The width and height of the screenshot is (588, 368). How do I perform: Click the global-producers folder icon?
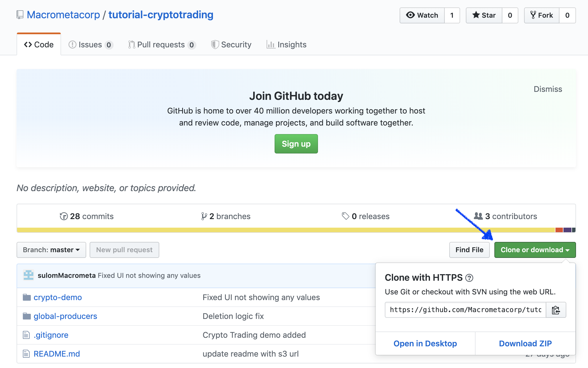pos(27,316)
